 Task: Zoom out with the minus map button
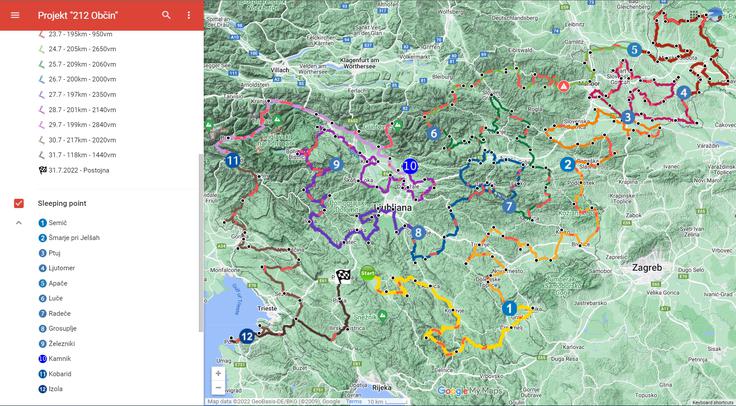tap(218, 388)
